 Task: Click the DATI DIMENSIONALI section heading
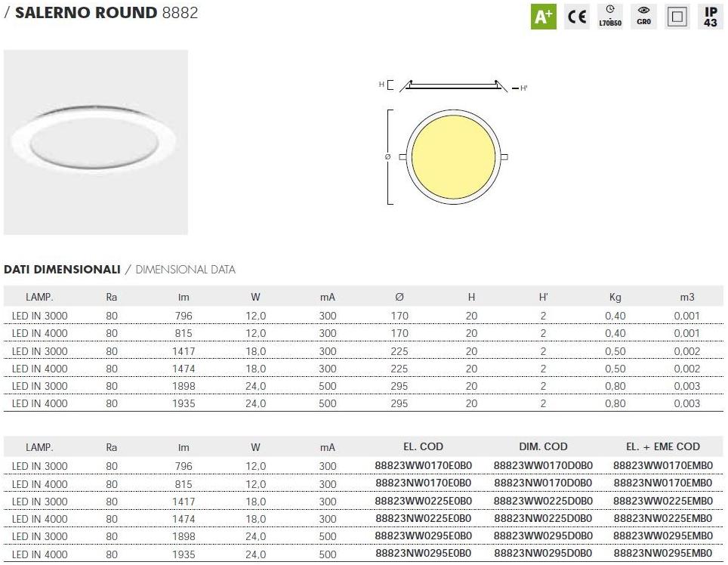point(62,269)
